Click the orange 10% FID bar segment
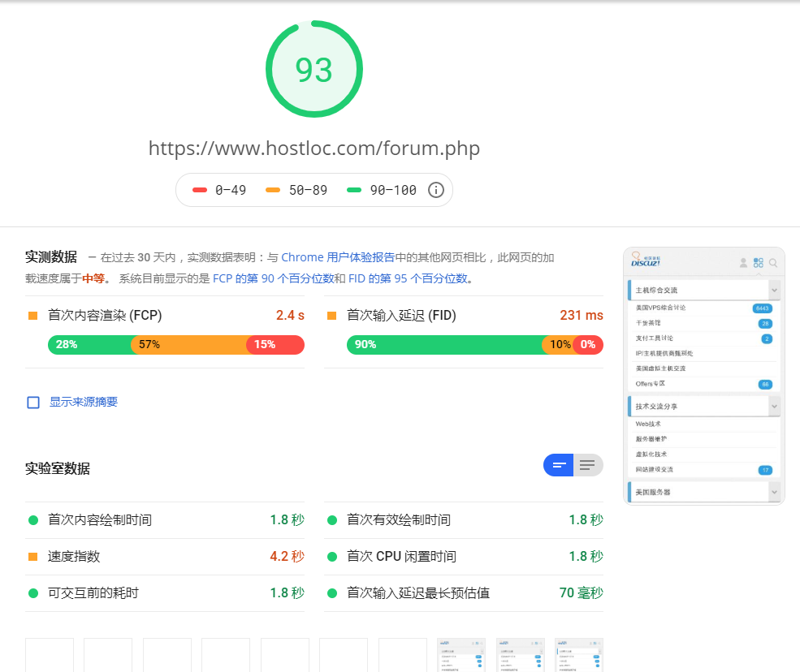 [558, 345]
